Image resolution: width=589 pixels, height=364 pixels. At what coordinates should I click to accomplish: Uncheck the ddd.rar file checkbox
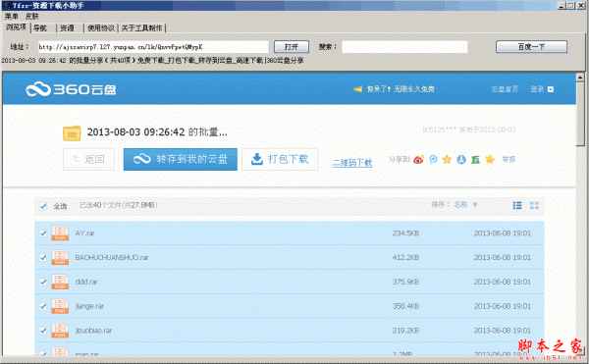coord(43,282)
